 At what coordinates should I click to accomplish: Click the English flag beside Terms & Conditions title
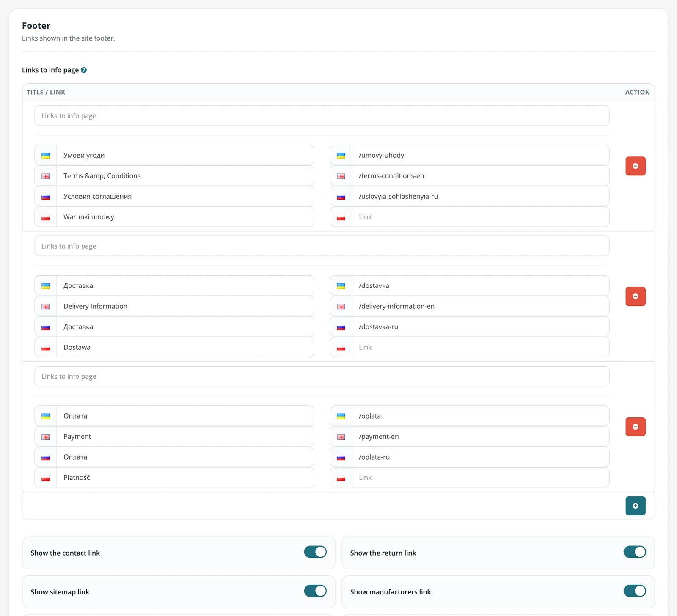(x=46, y=176)
